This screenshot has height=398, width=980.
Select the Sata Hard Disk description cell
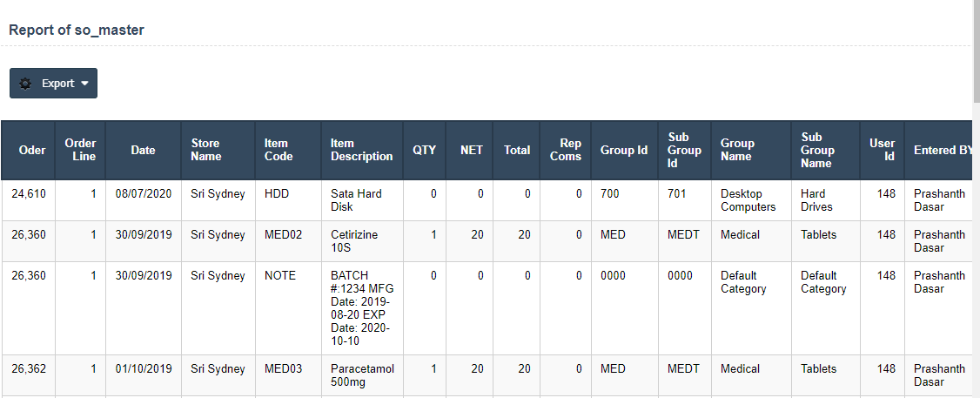tap(356, 200)
